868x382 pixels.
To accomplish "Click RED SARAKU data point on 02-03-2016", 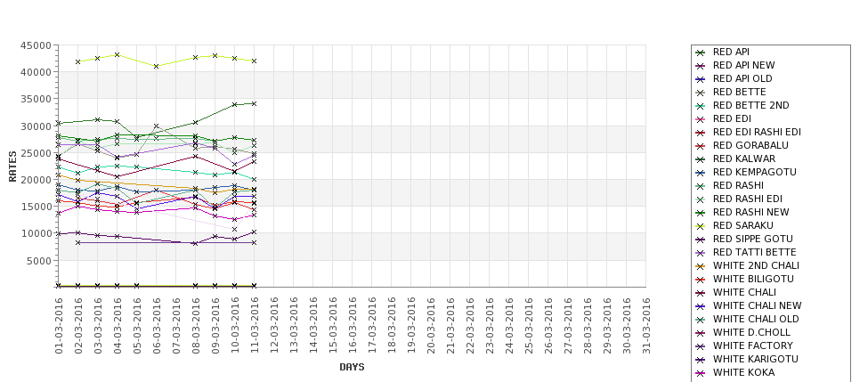I will tap(78, 62).
